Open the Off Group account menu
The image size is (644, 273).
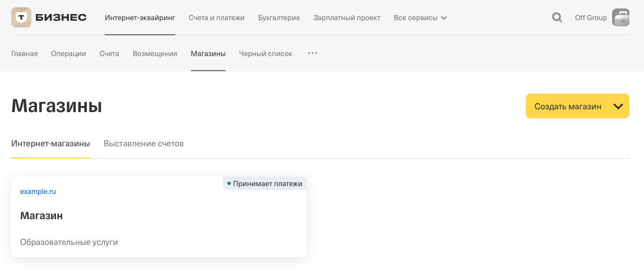[x=591, y=18]
